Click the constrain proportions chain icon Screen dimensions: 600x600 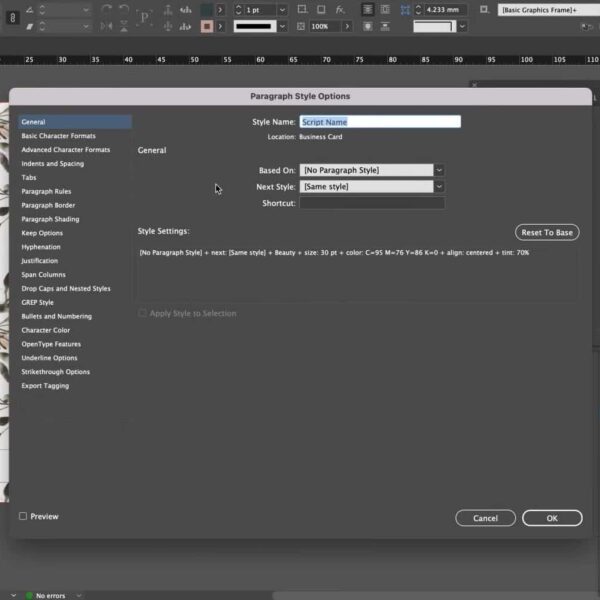13,18
